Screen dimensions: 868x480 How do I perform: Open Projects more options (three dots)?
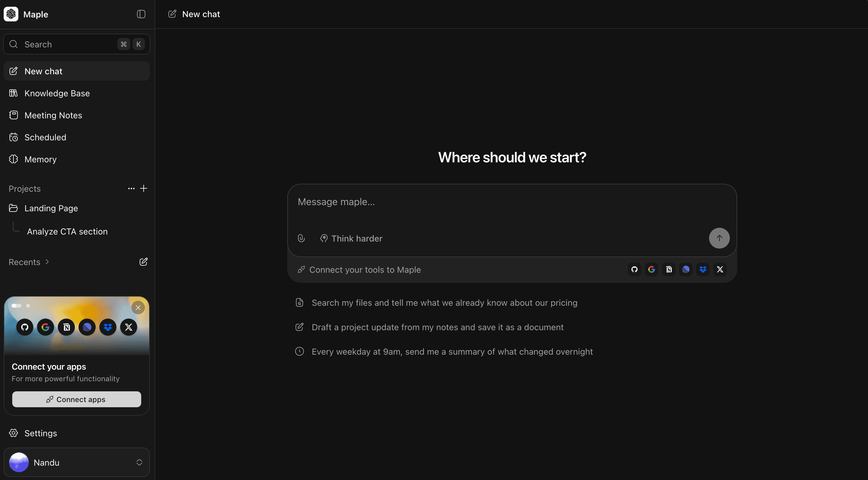[131, 188]
